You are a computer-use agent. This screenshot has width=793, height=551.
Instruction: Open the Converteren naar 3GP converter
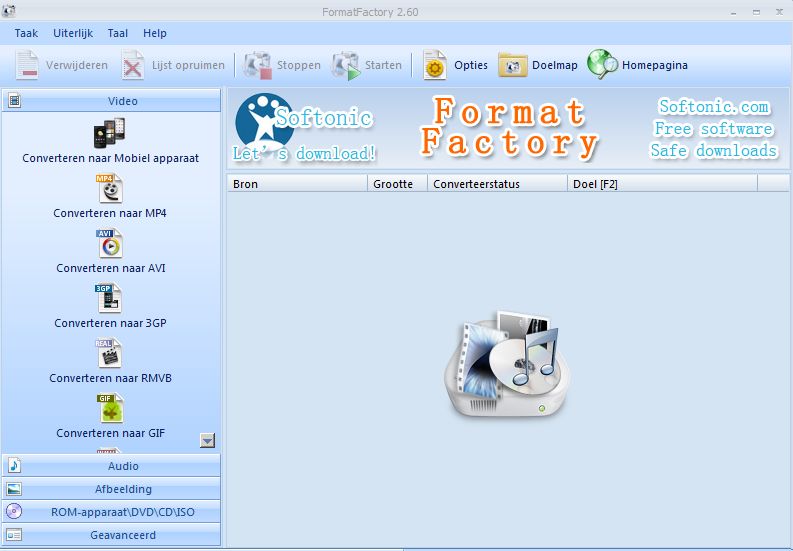[x=110, y=298]
